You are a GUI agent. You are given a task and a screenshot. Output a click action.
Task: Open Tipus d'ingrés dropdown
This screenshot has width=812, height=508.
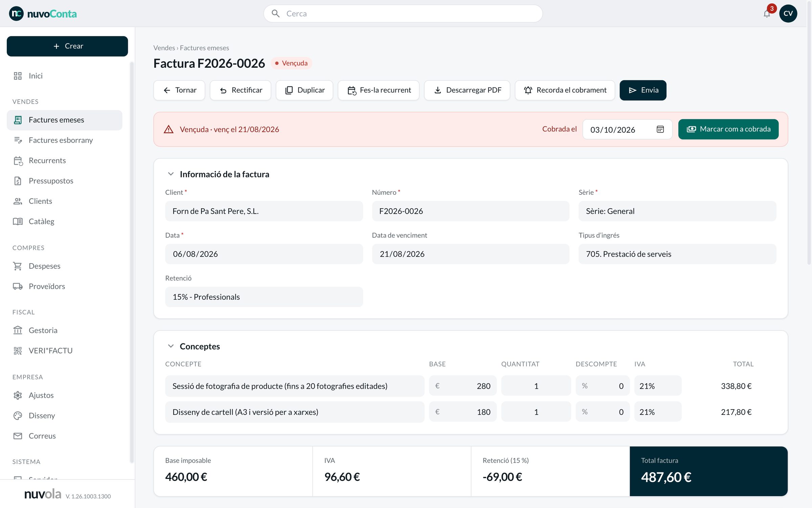(677, 254)
